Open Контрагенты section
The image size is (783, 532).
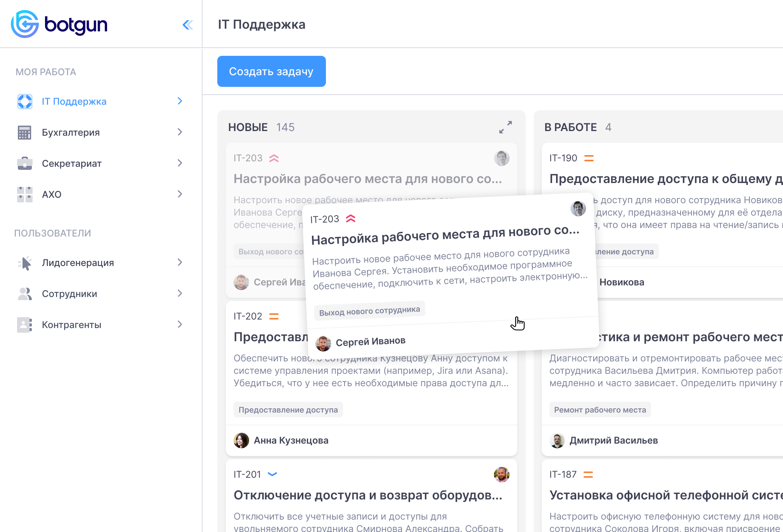pyautogui.click(x=100, y=325)
